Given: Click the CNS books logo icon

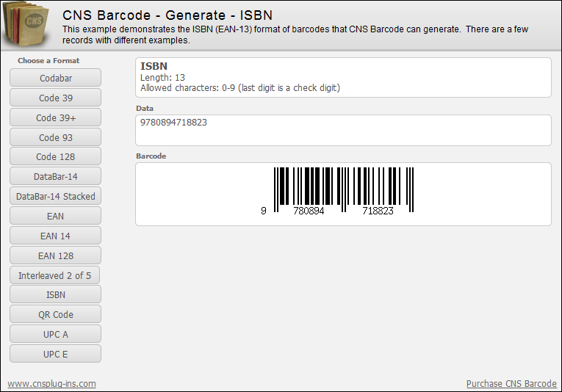Looking at the screenshot, I should coord(26,24).
